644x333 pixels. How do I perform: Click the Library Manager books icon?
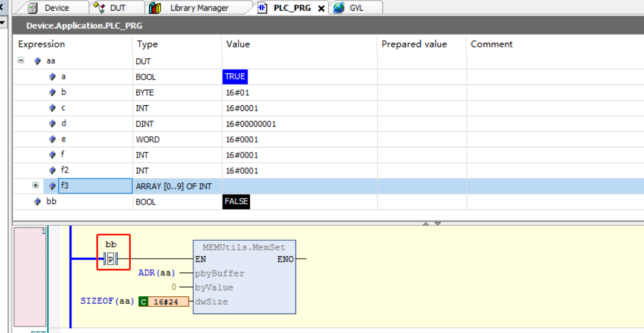coord(155,8)
